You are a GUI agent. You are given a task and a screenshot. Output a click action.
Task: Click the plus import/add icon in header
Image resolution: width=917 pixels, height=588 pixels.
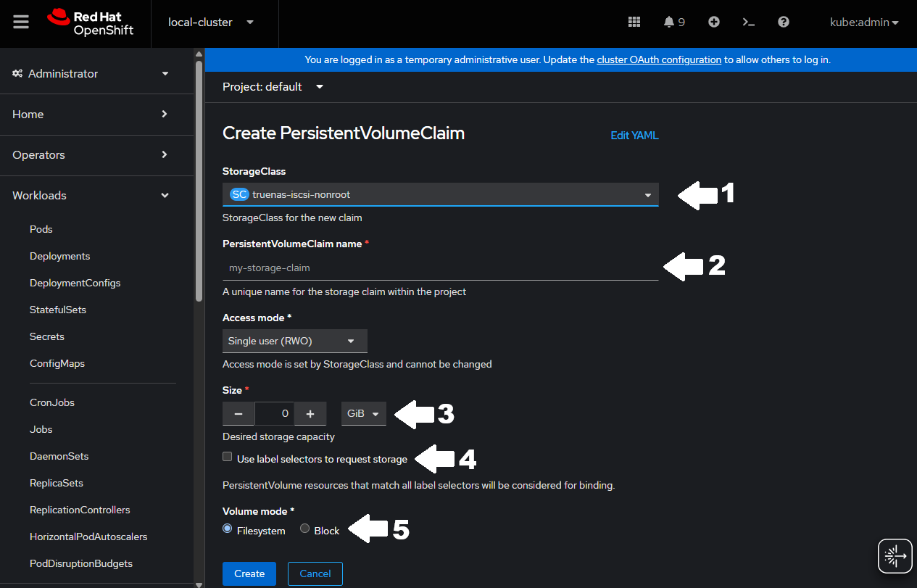pos(714,22)
